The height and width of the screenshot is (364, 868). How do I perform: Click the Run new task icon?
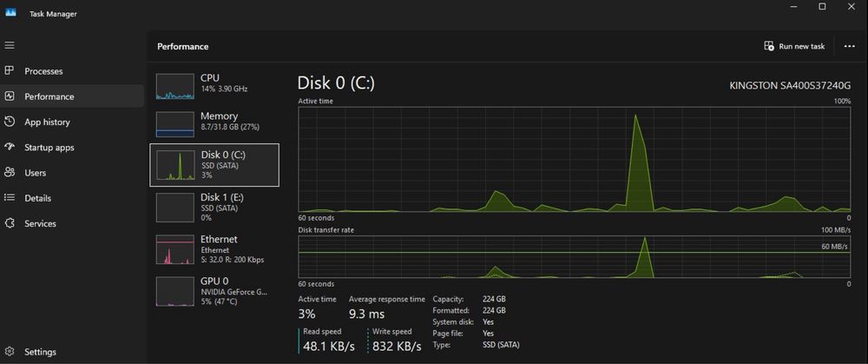[x=769, y=47]
